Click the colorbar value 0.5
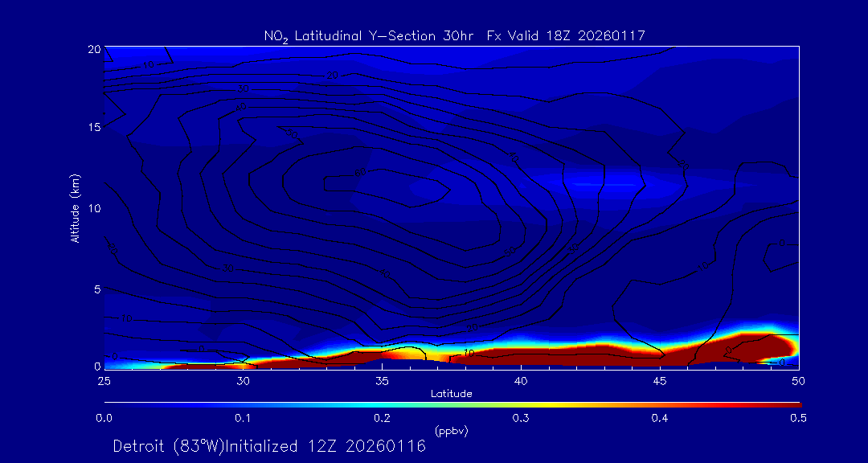868x463 pixels. (798, 419)
